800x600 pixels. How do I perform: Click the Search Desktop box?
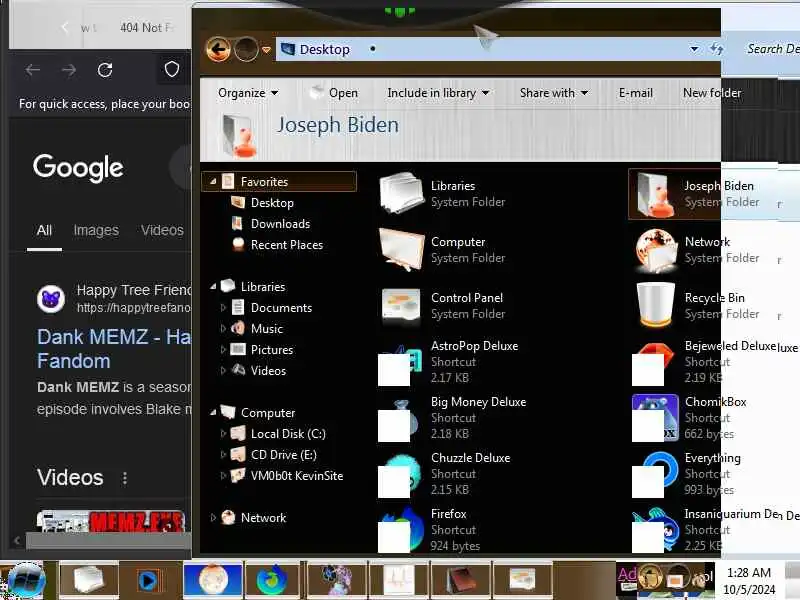pyautogui.click(x=771, y=49)
